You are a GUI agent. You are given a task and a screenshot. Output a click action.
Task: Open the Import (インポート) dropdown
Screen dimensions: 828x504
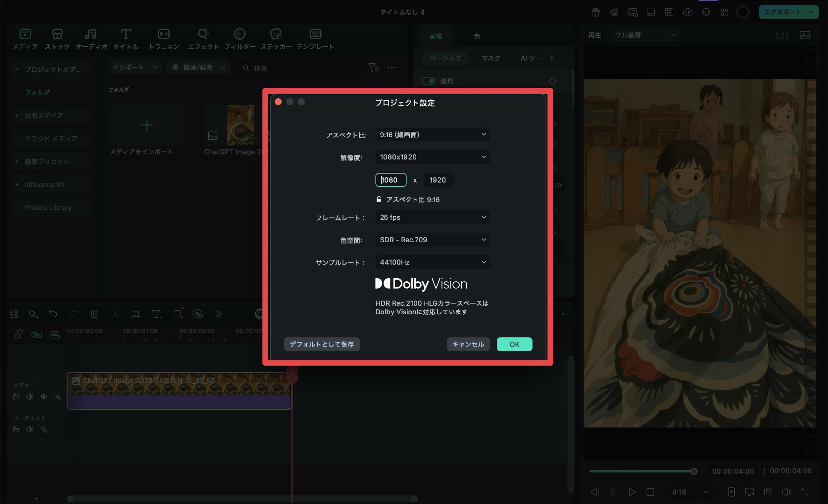[x=134, y=68]
